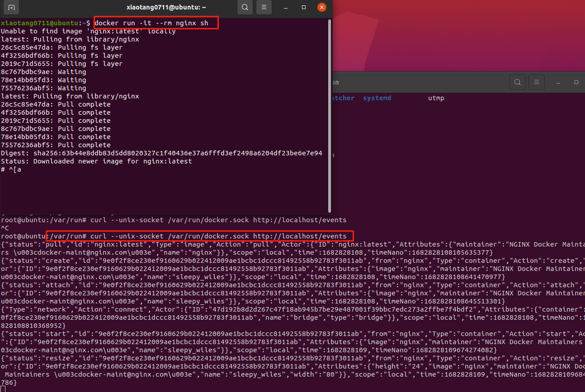
Task: Click the '^C' interrupt line in root terminal
Action: pos(5,228)
